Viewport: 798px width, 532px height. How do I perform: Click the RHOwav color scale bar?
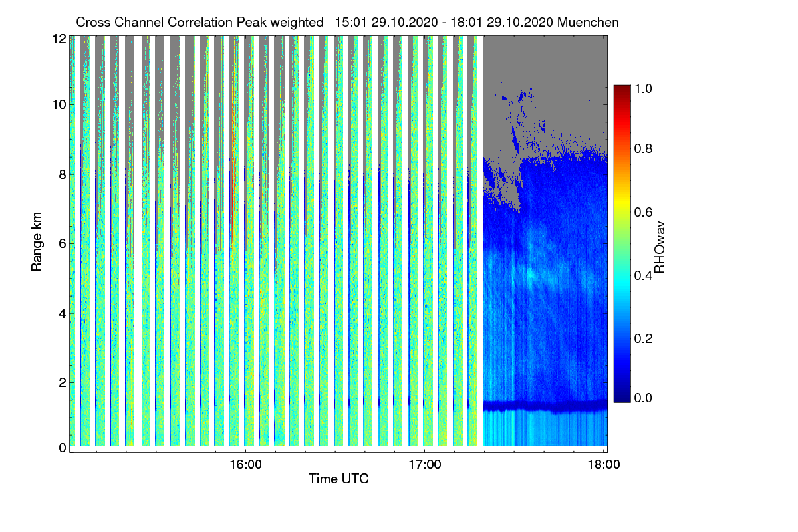point(622,243)
